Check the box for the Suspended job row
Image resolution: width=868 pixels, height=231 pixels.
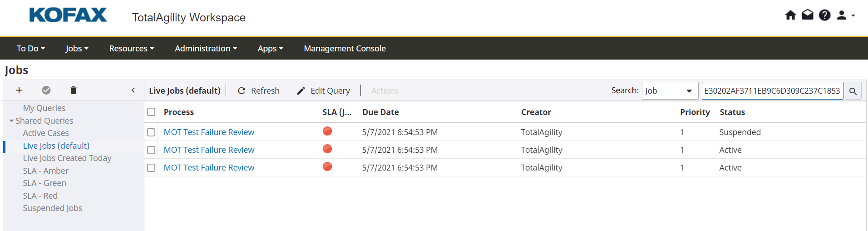(151, 132)
